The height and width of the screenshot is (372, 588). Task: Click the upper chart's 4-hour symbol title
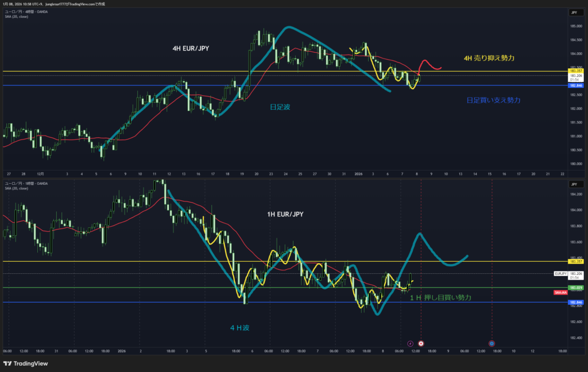(26, 11)
